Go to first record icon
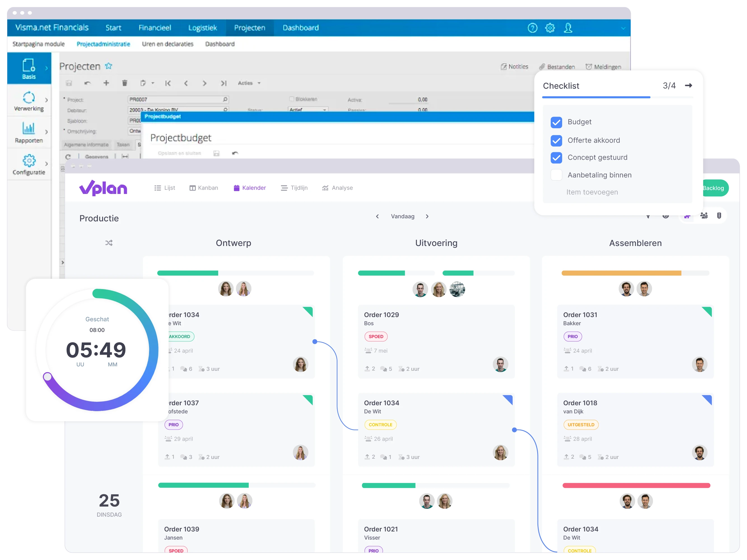The width and height of the screenshot is (747, 560). pyautogui.click(x=168, y=83)
